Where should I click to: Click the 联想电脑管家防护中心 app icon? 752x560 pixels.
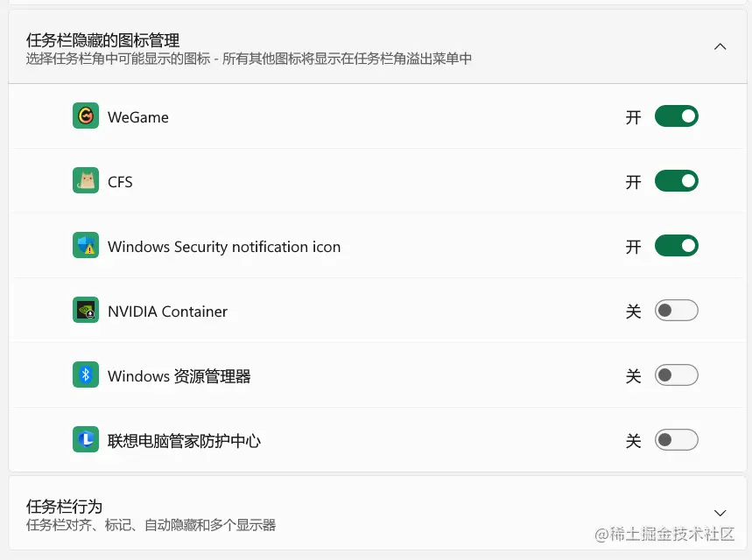pos(84,439)
